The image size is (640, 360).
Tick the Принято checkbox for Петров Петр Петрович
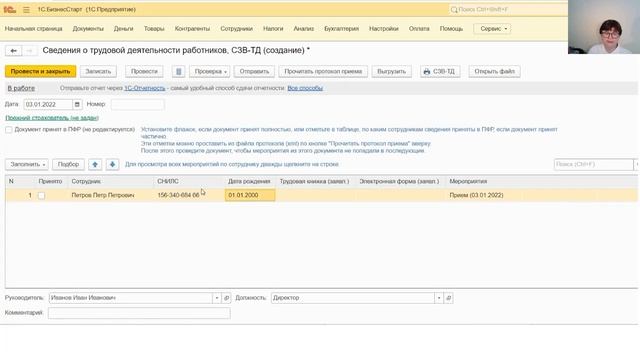[42, 196]
